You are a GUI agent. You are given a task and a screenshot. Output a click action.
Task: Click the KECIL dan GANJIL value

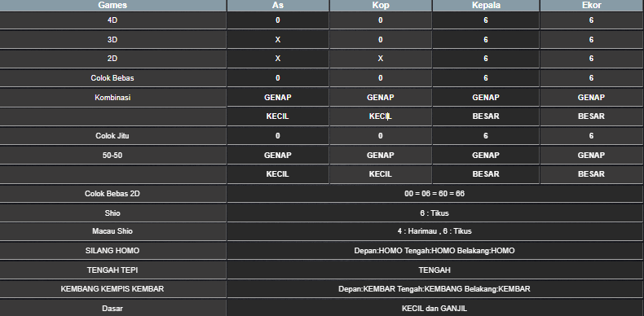(434, 308)
